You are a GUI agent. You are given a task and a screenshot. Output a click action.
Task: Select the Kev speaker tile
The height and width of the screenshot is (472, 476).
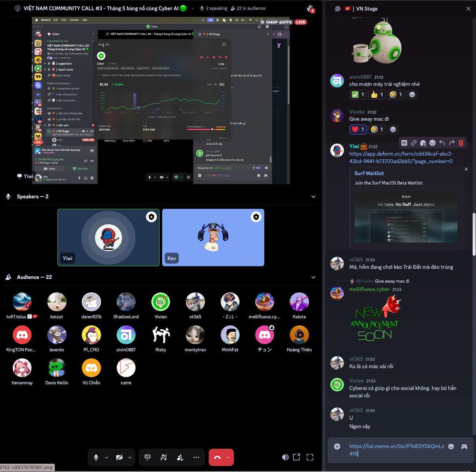[x=213, y=237]
